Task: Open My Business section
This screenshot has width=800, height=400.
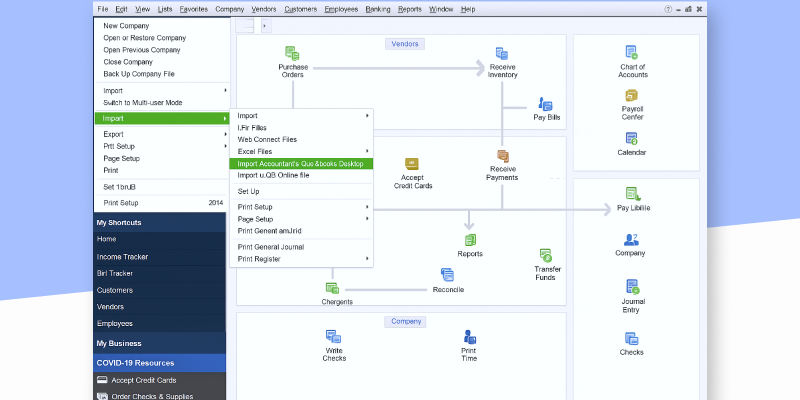Action: (x=160, y=343)
